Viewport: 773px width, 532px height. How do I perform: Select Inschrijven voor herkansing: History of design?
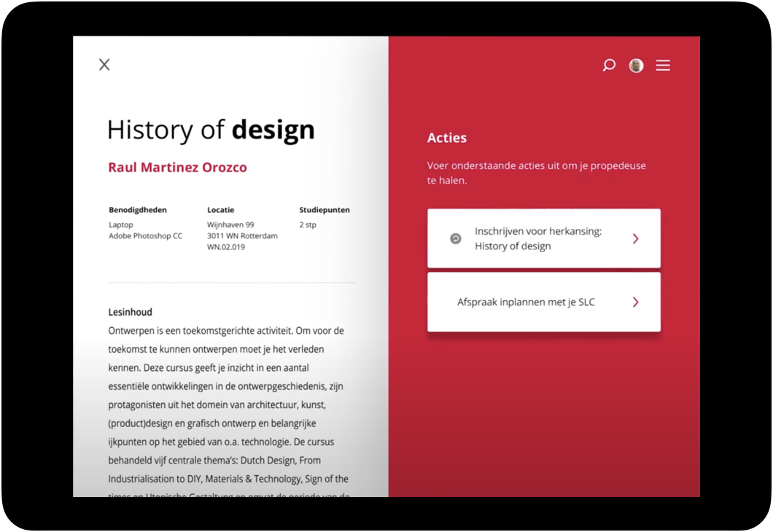point(537,238)
